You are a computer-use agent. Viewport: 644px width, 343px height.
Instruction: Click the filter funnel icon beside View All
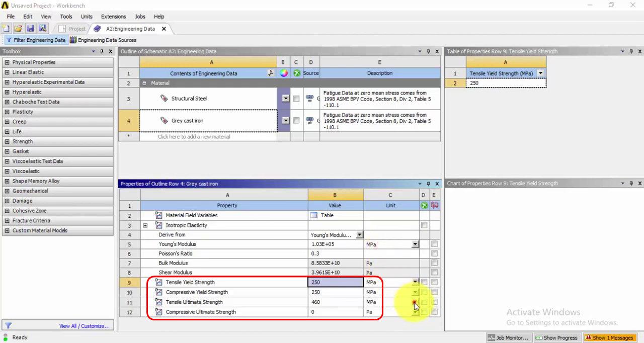tap(8, 326)
